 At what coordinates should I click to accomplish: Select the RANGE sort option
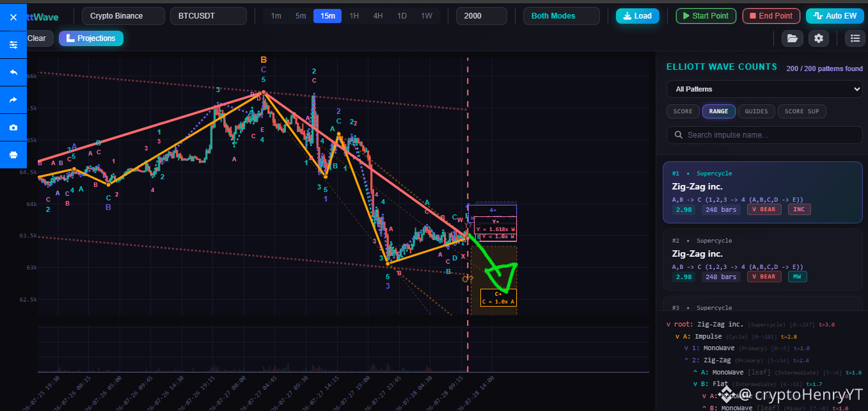pyautogui.click(x=718, y=111)
